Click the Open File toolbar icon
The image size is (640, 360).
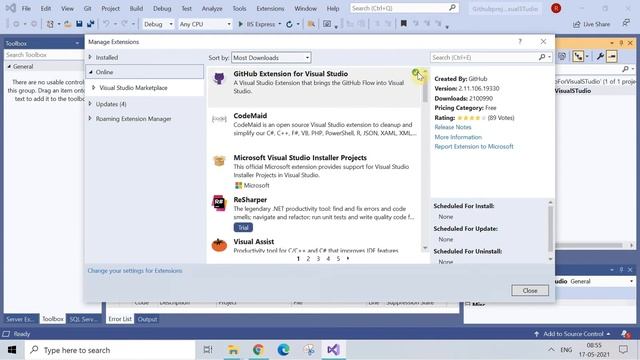68,24
